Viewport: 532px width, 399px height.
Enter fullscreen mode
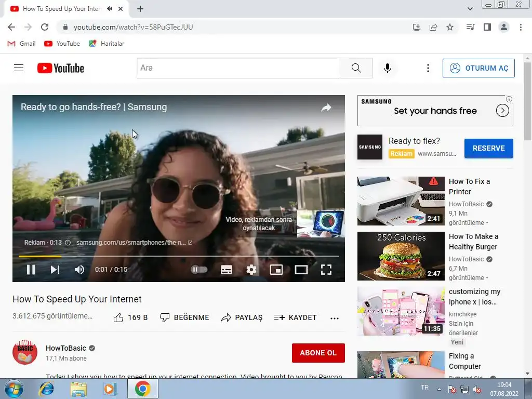tap(326, 270)
